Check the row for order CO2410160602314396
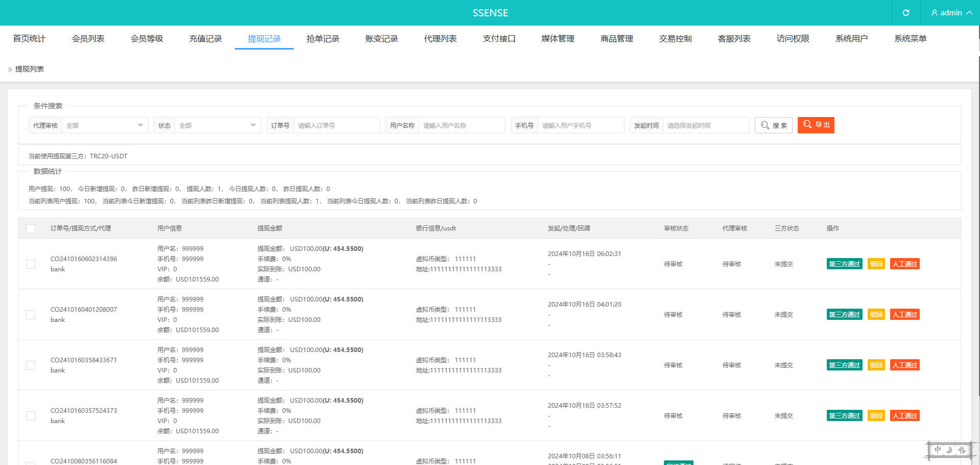 31,264
